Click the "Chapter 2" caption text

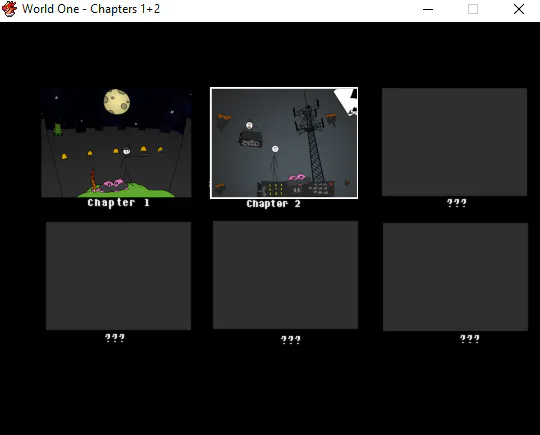click(x=273, y=204)
